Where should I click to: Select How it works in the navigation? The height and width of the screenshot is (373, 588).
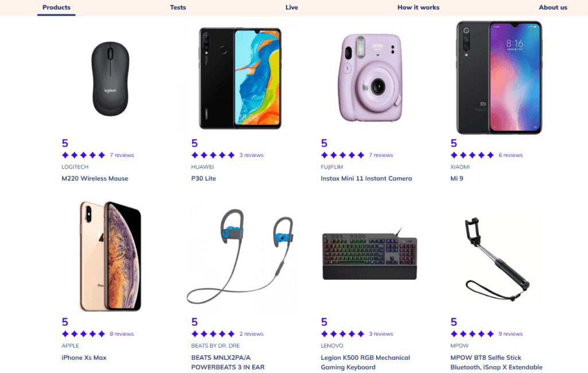point(418,7)
